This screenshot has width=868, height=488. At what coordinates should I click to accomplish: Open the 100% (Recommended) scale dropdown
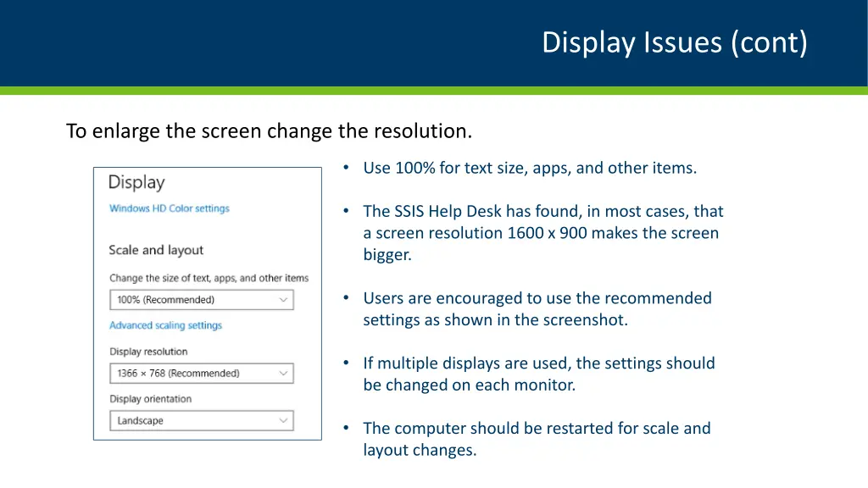(202, 300)
